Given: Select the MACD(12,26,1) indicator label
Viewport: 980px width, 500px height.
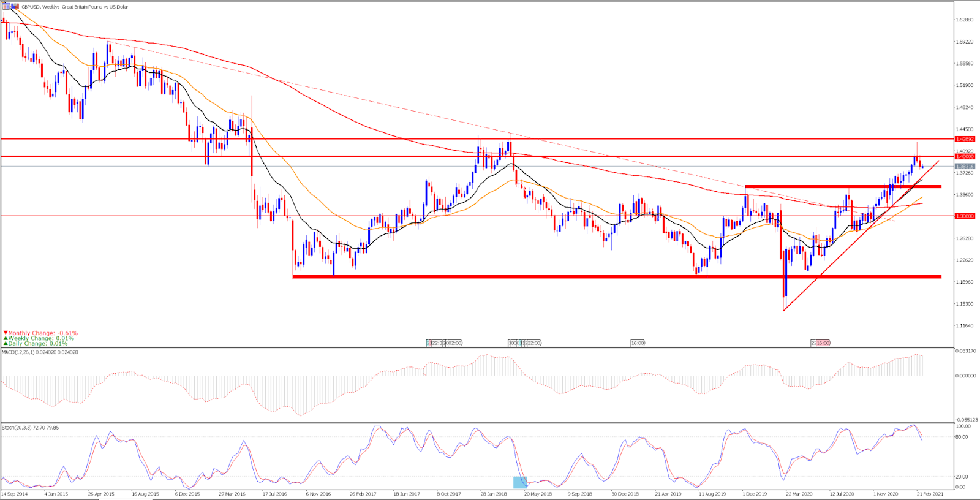Looking at the screenshot, I should (40, 352).
